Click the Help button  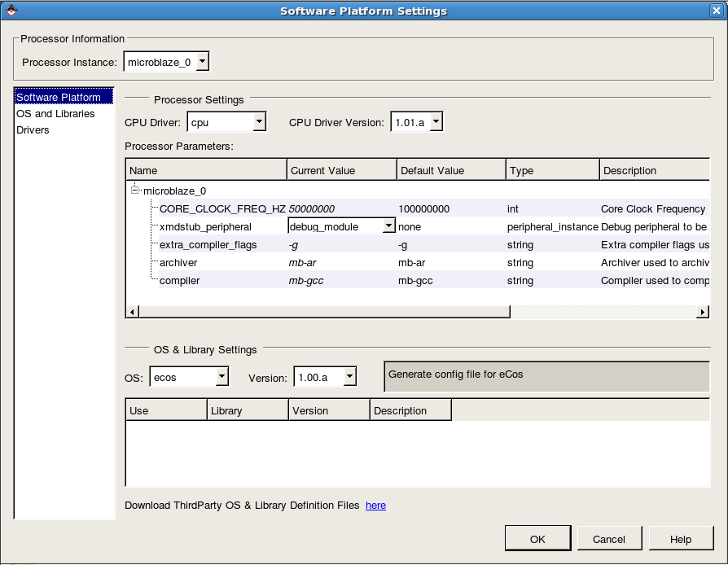coord(680,539)
